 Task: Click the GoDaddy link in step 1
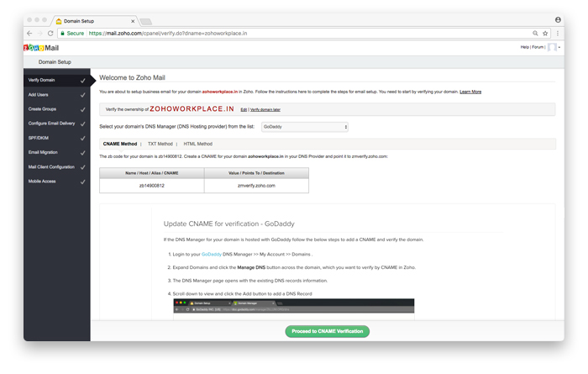(x=212, y=255)
